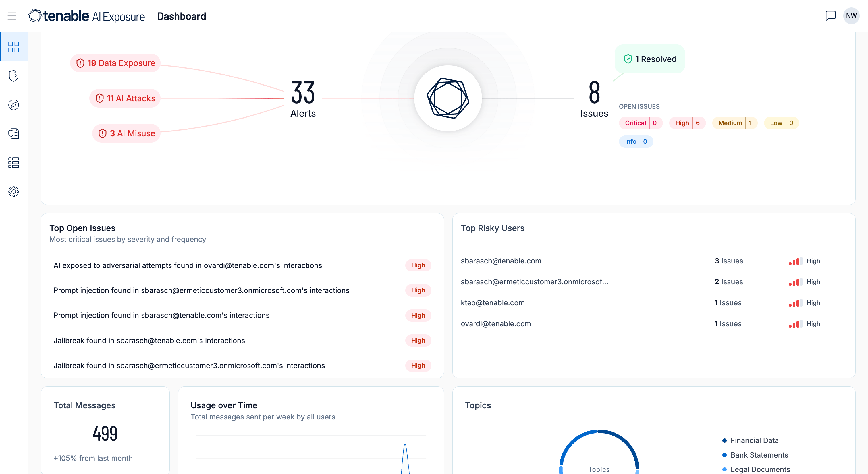Viewport: 868px width, 474px height.
Task: Select the 19 Data Exposure alert pill
Action: (115, 63)
